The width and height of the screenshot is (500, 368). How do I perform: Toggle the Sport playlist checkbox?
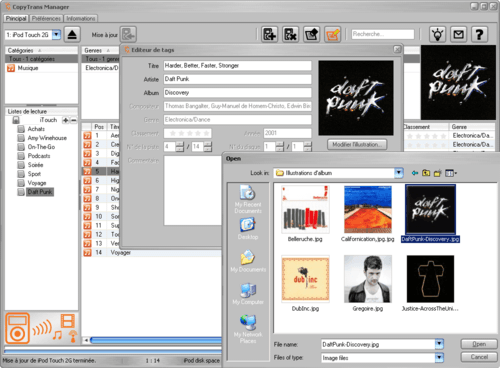click(x=21, y=174)
